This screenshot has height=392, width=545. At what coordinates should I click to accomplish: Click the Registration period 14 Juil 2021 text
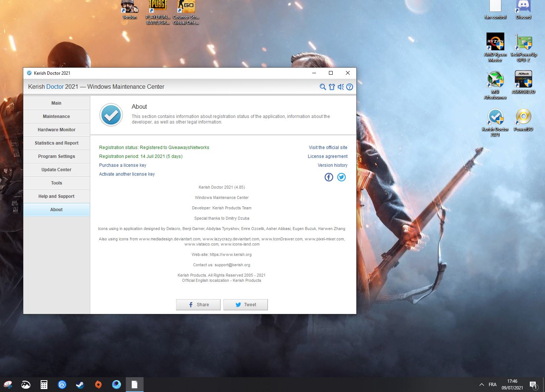[x=141, y=156]
